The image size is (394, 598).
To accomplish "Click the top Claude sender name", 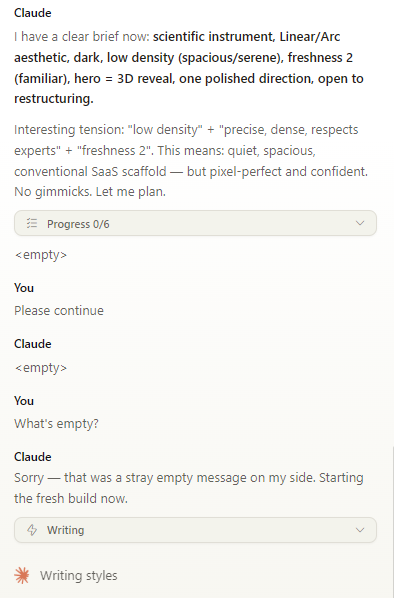I will (x=33, y=13).
